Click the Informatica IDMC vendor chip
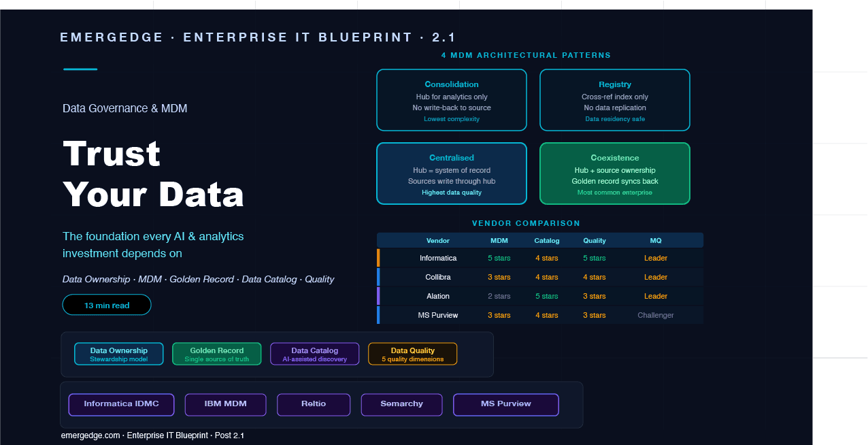The height and width of the screenshot is (445, 868). pyautogui.click(x=122, y=404)
